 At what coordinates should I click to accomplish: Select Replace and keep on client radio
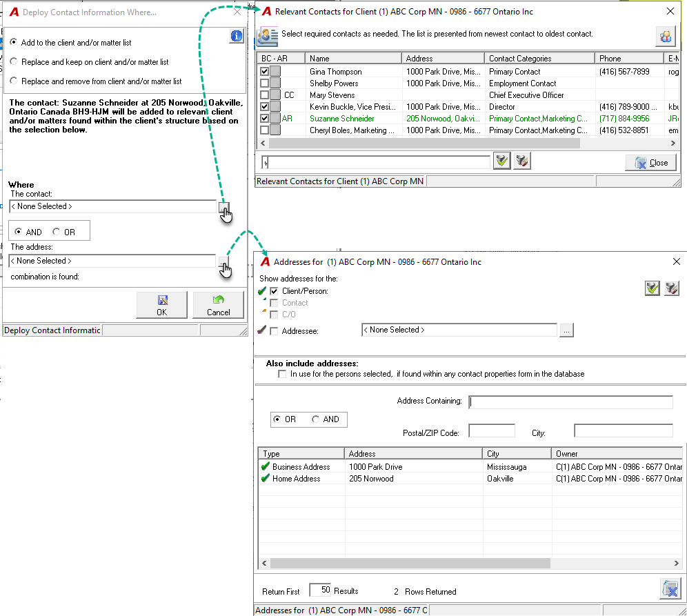click(14, 61)
